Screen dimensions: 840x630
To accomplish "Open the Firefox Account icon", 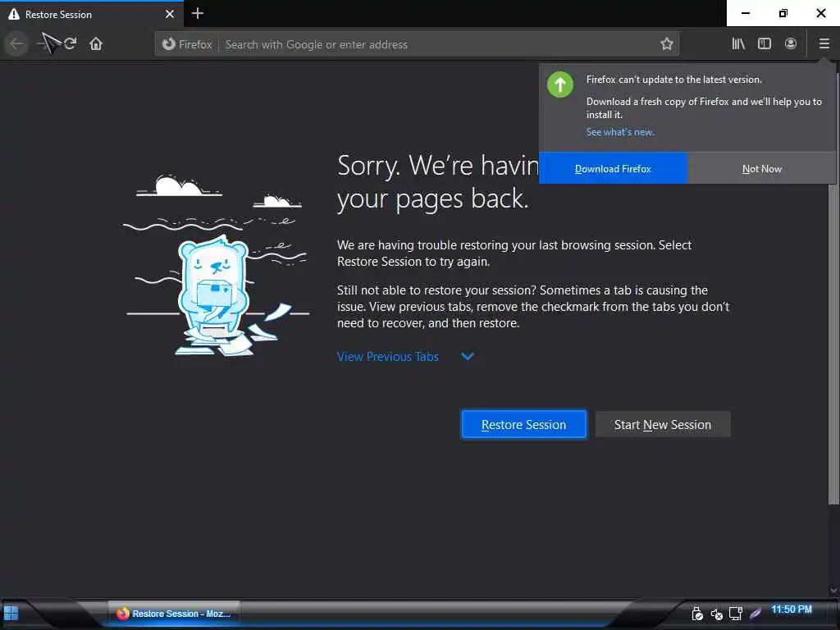I will 790,43.
